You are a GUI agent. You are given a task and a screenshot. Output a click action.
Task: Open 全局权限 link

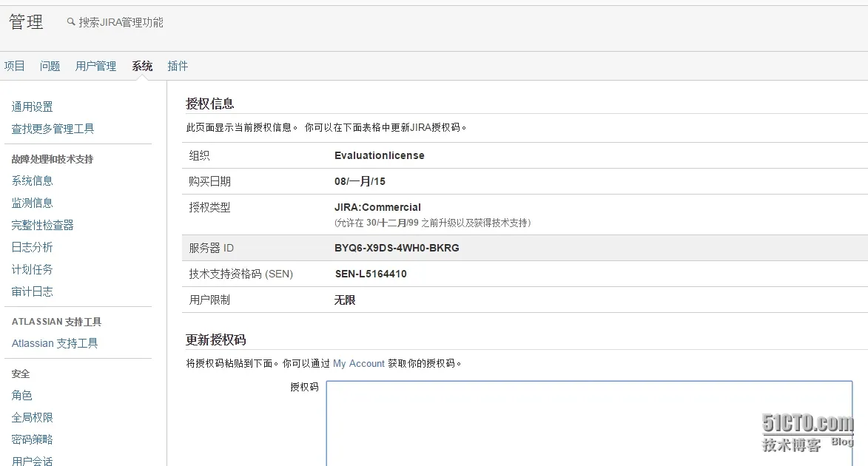(32, 417)
